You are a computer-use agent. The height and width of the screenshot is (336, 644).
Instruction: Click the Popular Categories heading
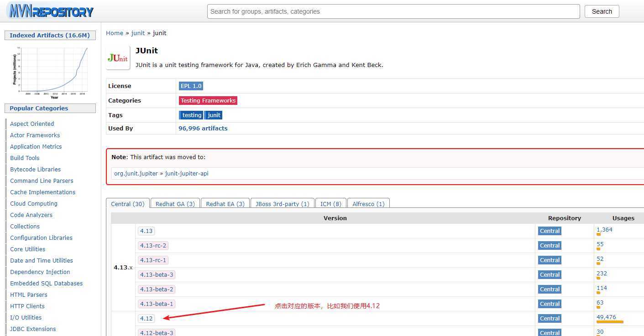coord(50,108)
